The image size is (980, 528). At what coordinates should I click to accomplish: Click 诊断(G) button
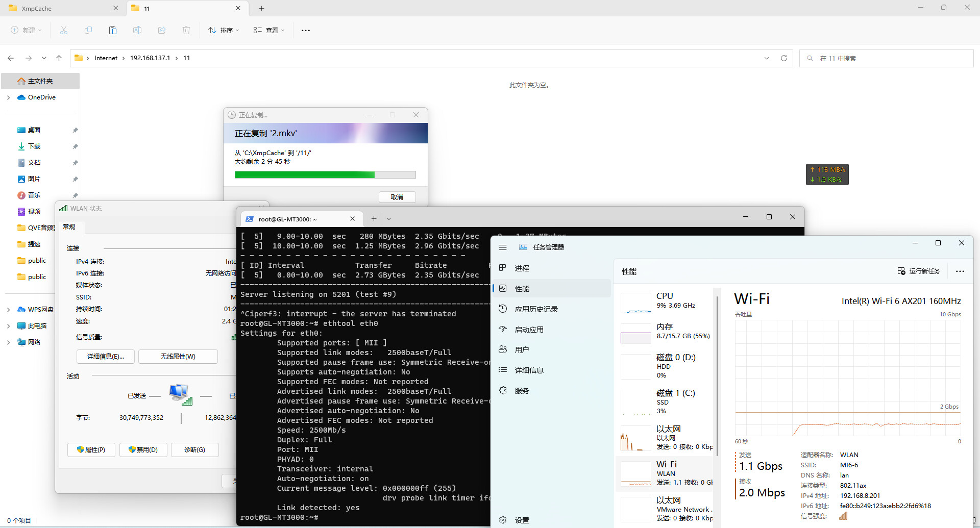tap(195, 450)
